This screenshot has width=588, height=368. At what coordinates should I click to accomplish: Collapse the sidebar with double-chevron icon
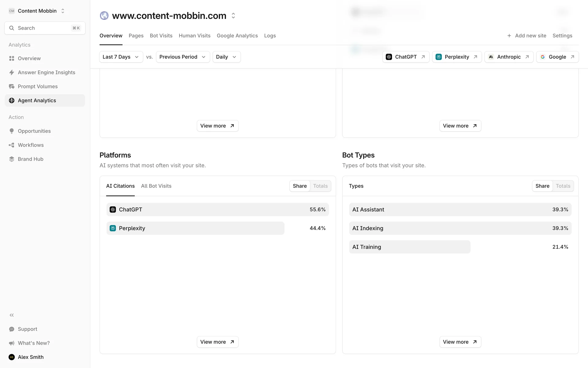[12, 315]
